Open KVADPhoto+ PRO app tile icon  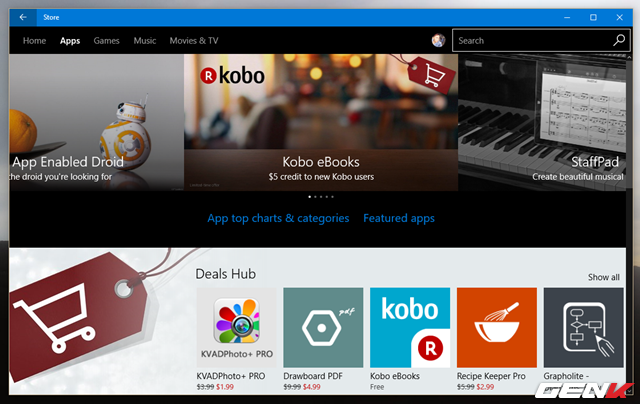point(237,327)
